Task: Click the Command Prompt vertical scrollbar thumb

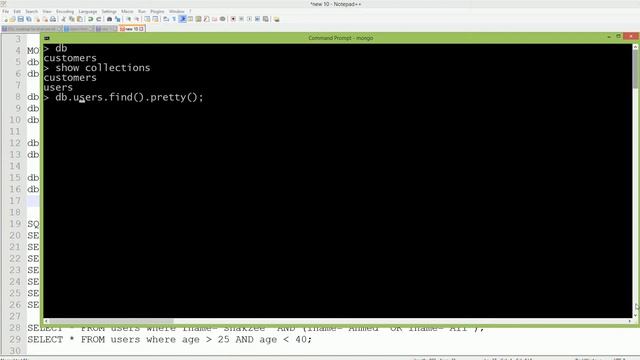Action: coord(636,69)
